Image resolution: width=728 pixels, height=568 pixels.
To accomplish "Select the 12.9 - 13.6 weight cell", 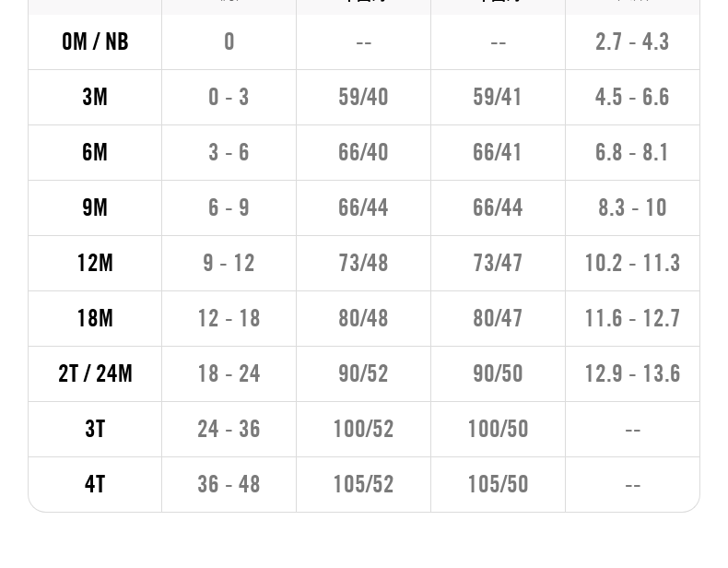I will 632,373.
